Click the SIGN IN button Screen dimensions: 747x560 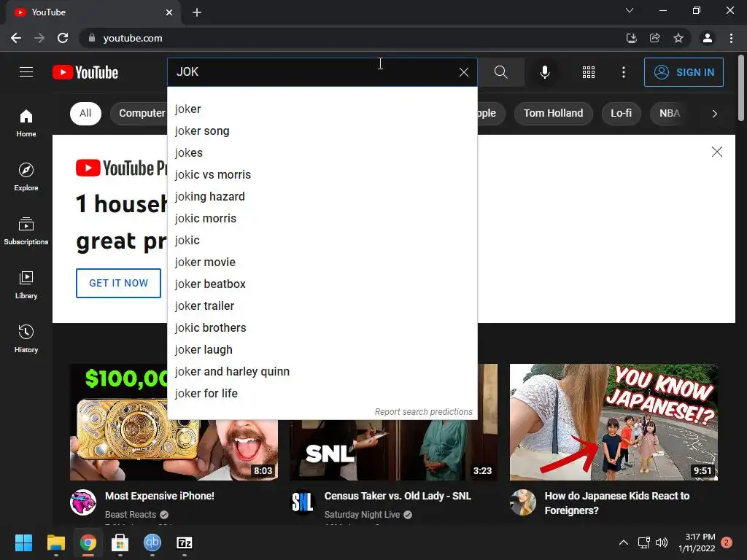pos(684,72)
